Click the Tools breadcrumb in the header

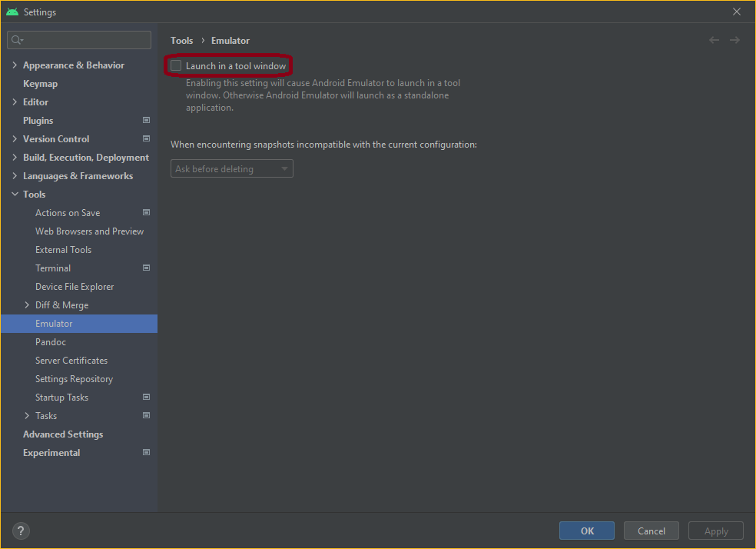(x=182, y=41)
